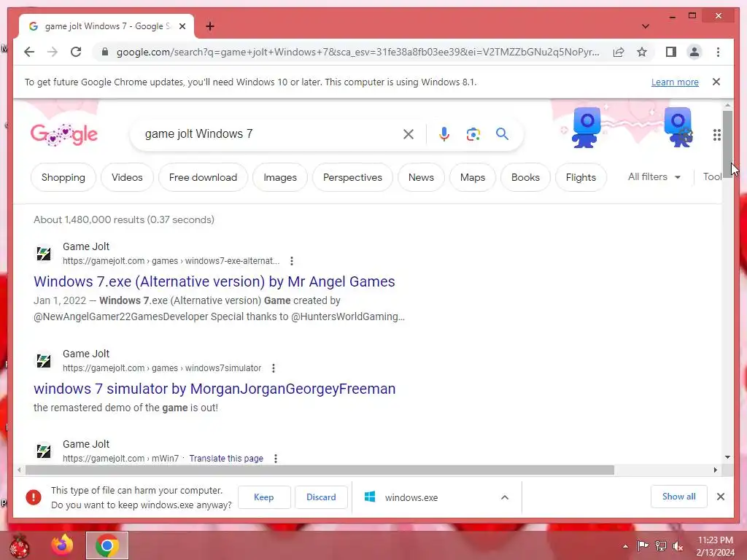The image size is (747, 560).
Task: Click the Chrome taskbar icon
Action: [x=107, y=545]
